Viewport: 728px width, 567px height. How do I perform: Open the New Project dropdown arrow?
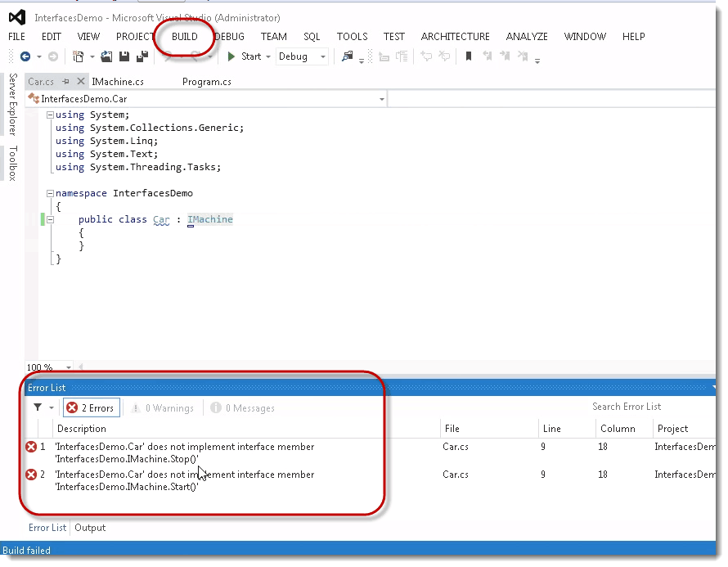pyautogui.click(x=92, y=57)
